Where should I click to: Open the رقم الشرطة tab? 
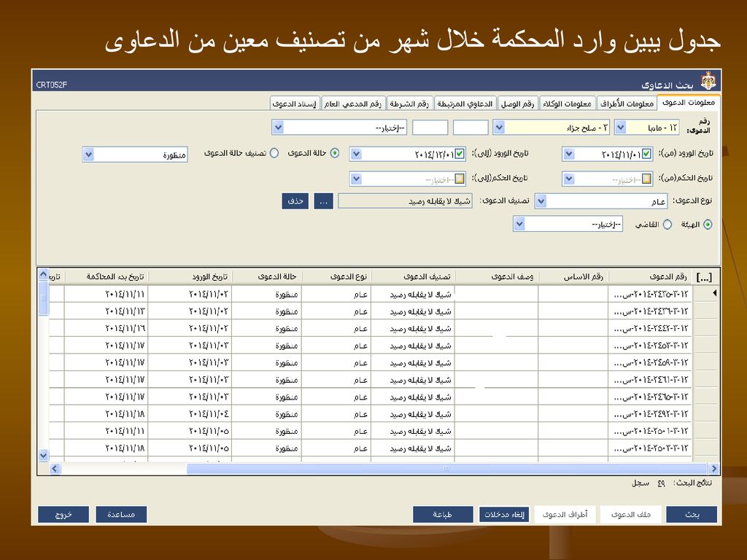tap(409, 104)
